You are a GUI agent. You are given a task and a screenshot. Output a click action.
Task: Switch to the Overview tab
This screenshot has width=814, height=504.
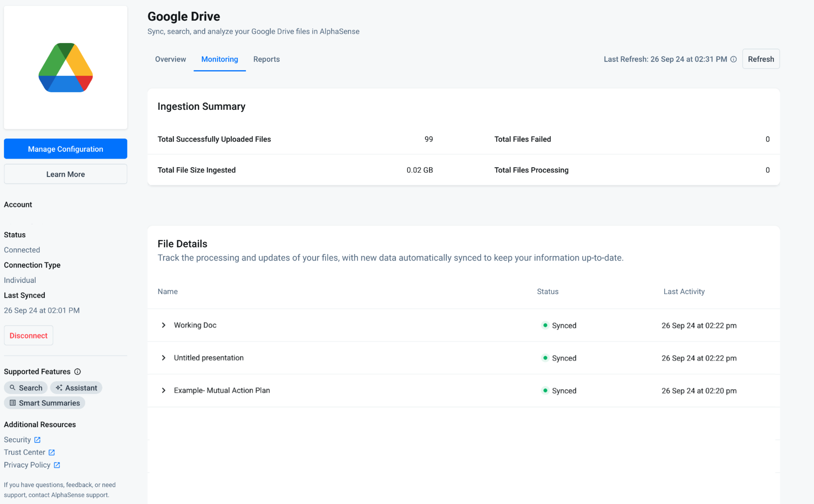pyautogui.click(x=170, y=59)
